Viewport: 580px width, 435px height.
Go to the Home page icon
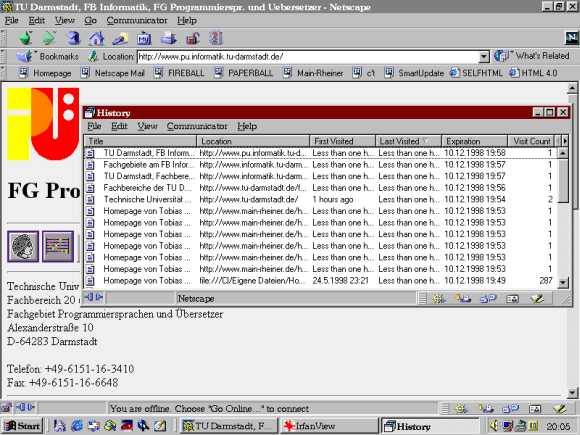[96, 38]
